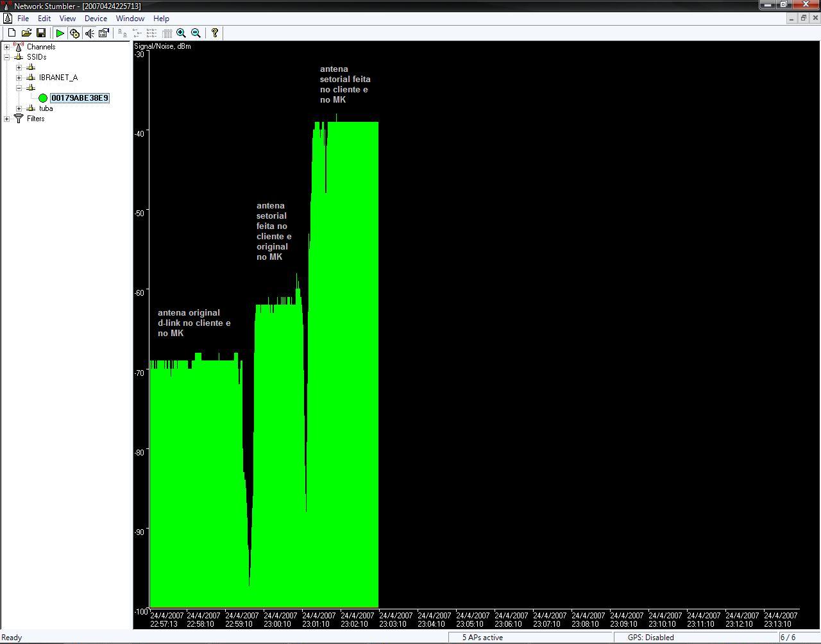Expand the IBRANET_A node

19,77
